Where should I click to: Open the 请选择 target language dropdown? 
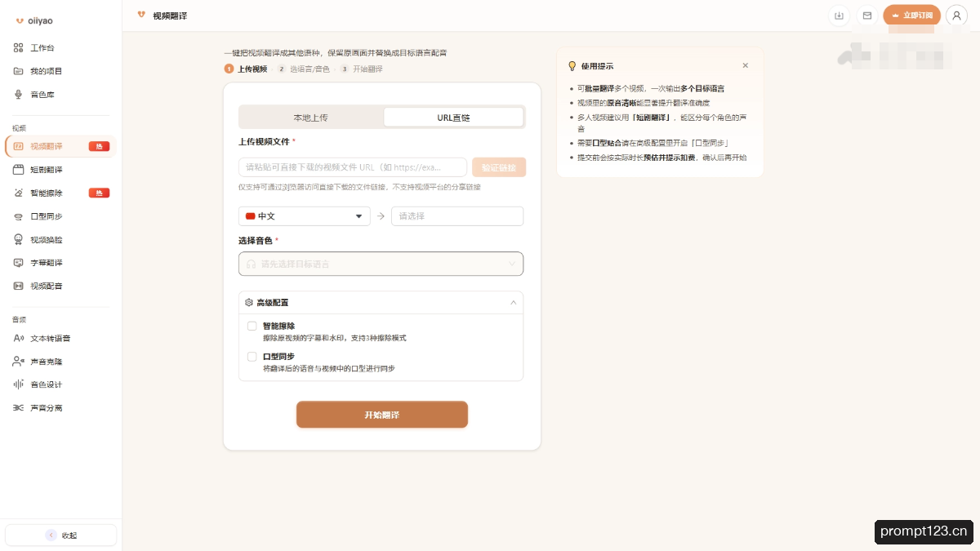pos(457,216)
